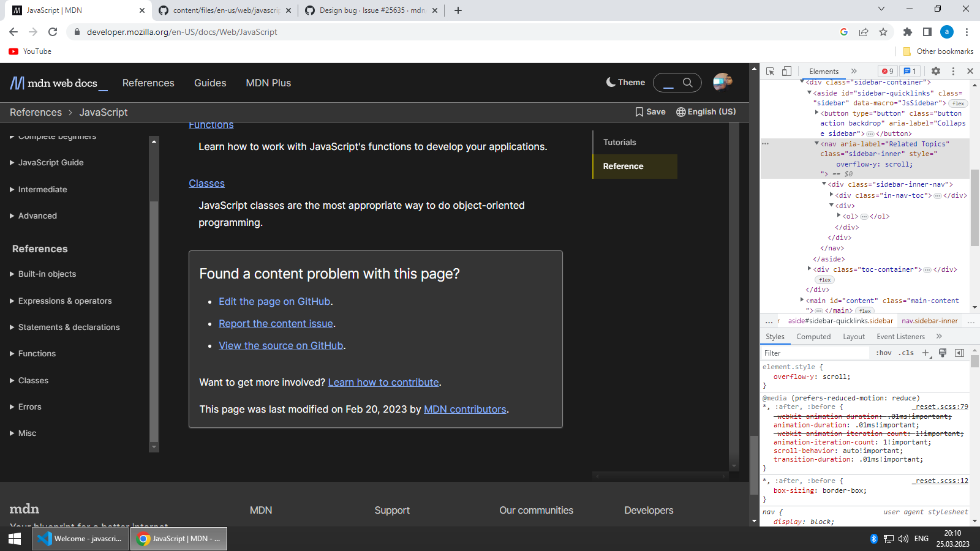980x551 pixels.
Task: Click the new style rule plus icon
Action: [925, 353]
